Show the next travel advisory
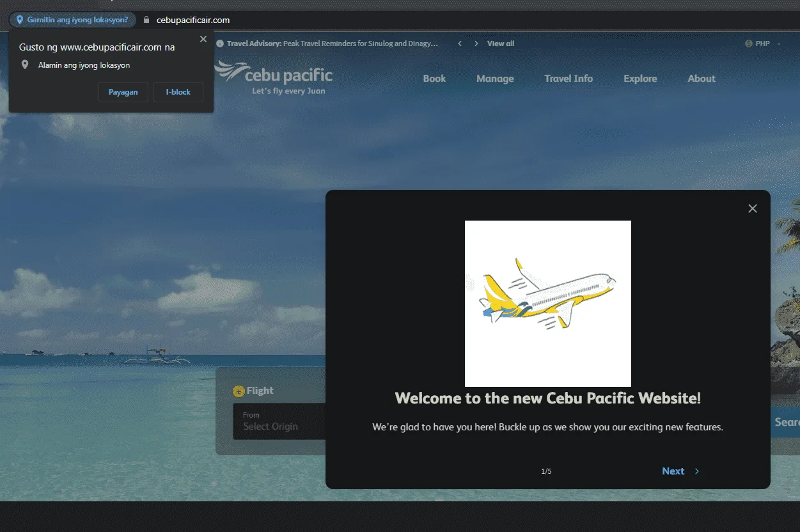This screenshot has height=532, width=800. (476, 43)
